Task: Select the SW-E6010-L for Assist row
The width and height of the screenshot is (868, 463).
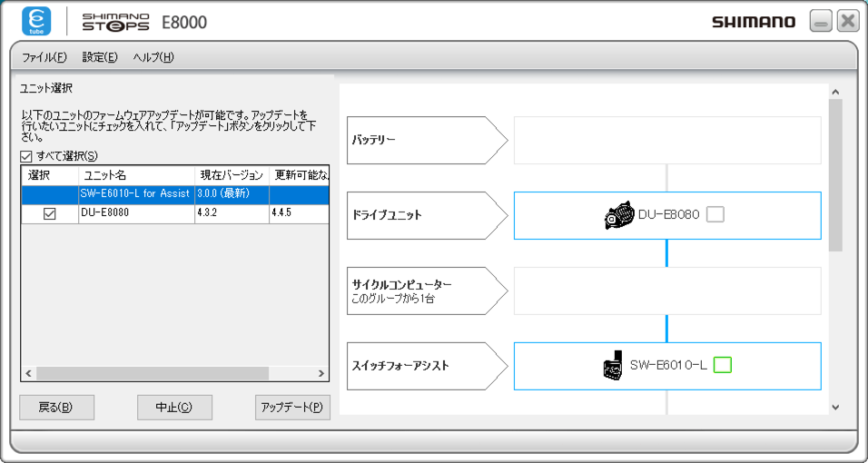Action: [134, 193]
